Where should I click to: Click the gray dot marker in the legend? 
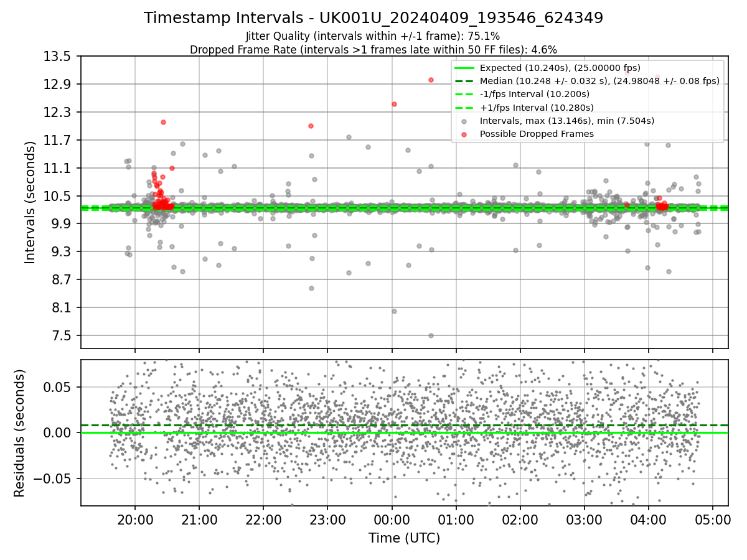[464, 121]
